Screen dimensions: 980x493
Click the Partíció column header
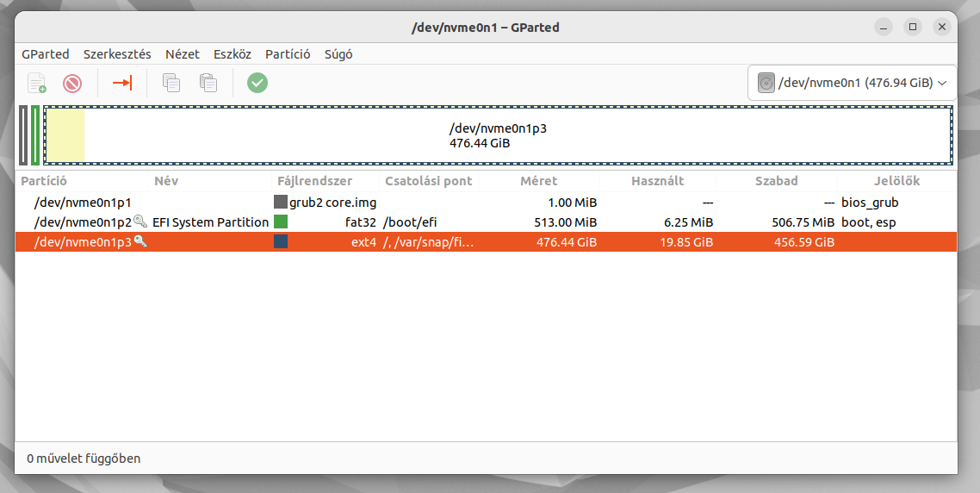[x=83, y=181]
